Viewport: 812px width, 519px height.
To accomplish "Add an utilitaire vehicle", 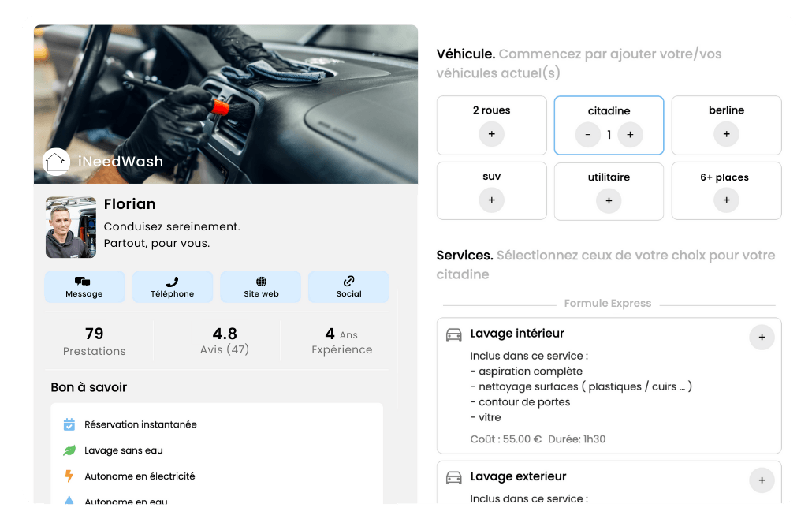I will 609,200.
